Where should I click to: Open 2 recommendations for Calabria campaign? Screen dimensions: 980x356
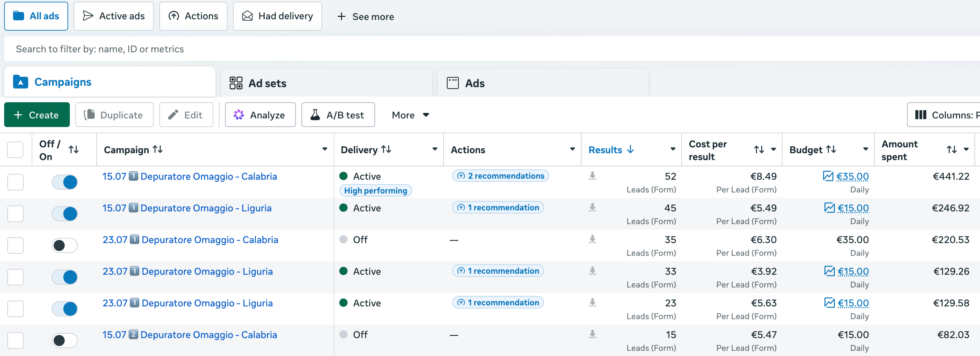500,176
